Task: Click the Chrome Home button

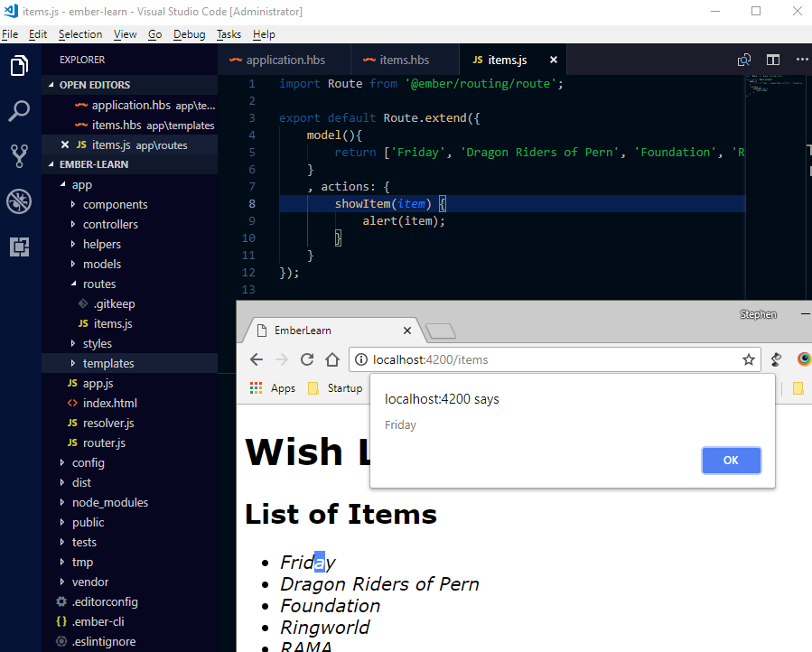Action: click(x=332, y=359)
